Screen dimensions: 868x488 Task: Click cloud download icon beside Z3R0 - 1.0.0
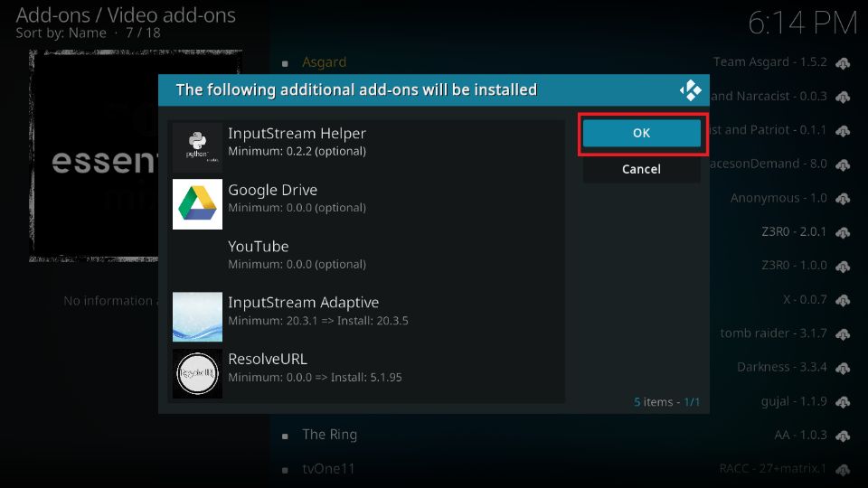pos(843,267)
